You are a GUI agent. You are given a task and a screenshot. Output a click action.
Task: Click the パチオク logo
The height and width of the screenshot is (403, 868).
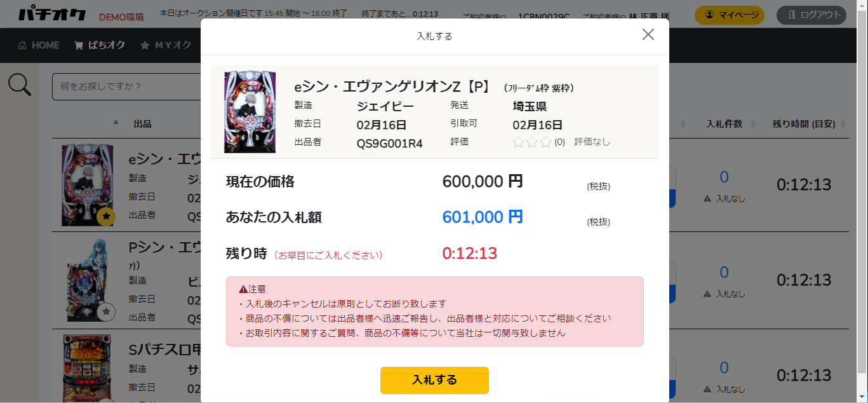(52, 14)
